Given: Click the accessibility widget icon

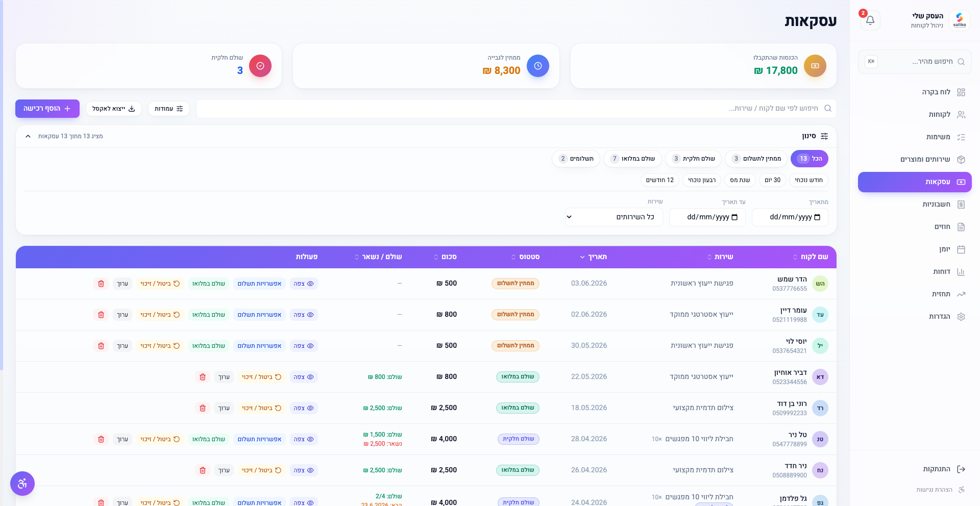Looking at the screenshot, I should pyautogui.click(x=22, y=484).
